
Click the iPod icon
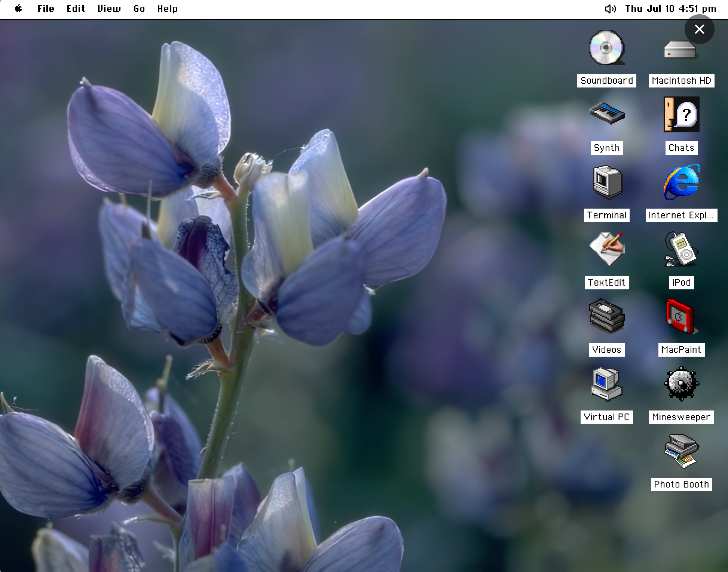tap(681, 249)
